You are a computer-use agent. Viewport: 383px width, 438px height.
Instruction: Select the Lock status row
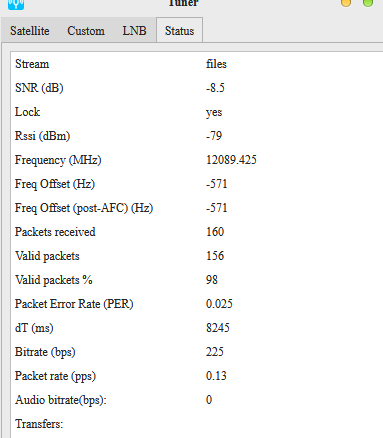point(197,112)
